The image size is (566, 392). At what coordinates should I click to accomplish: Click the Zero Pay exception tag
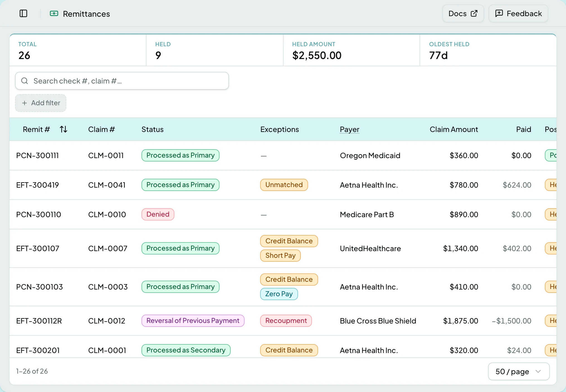(x=279, y=294)
